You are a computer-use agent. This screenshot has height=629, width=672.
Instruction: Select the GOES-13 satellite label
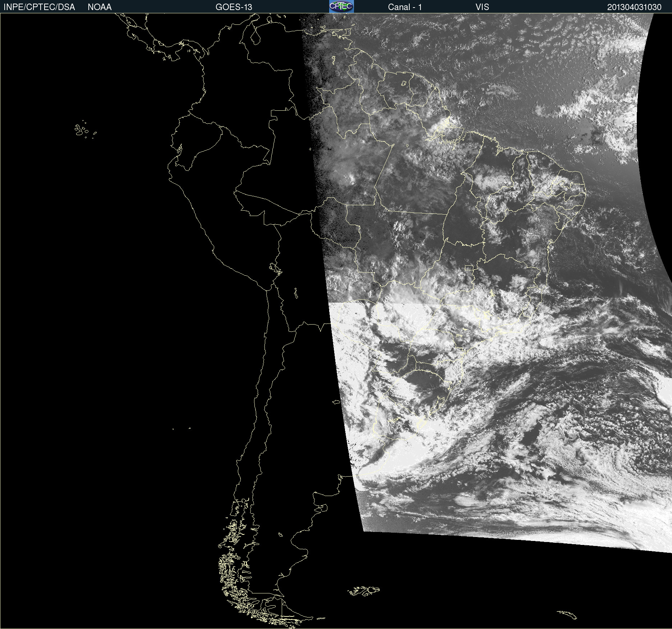pyautogui.click(x=234, y=7)
